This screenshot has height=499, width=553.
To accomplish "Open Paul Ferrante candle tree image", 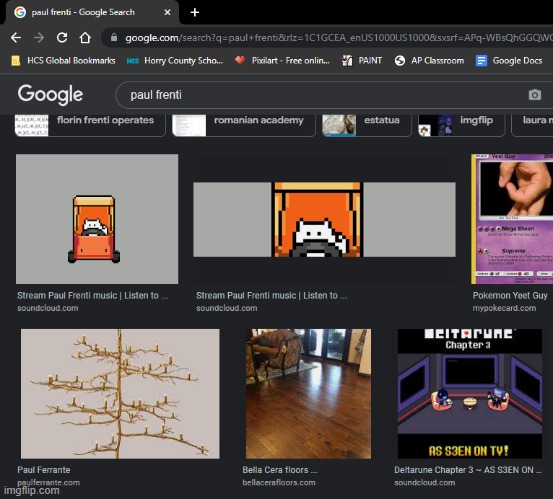I will [120, 394].
